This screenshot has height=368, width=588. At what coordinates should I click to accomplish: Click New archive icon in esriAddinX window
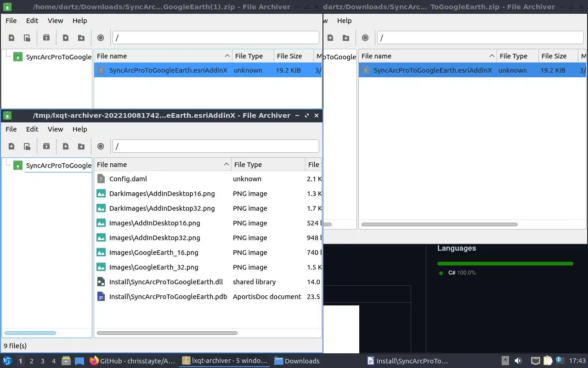click(x=11, y=146)
